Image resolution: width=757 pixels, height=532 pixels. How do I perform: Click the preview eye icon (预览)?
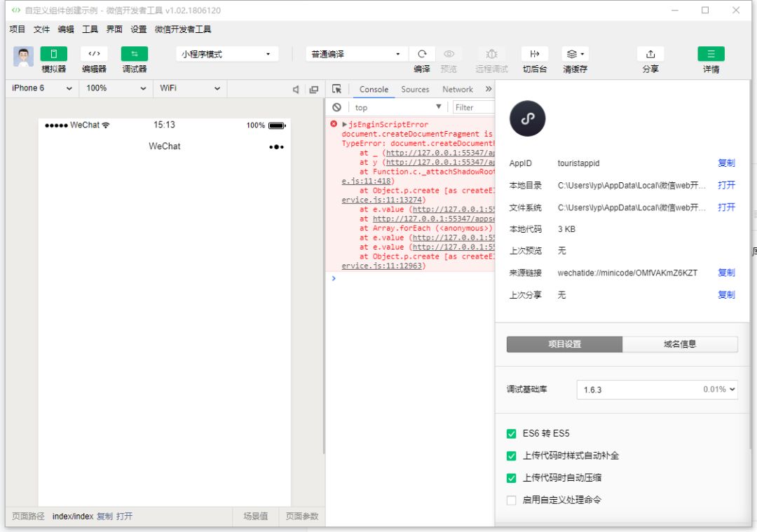(449, 53)
